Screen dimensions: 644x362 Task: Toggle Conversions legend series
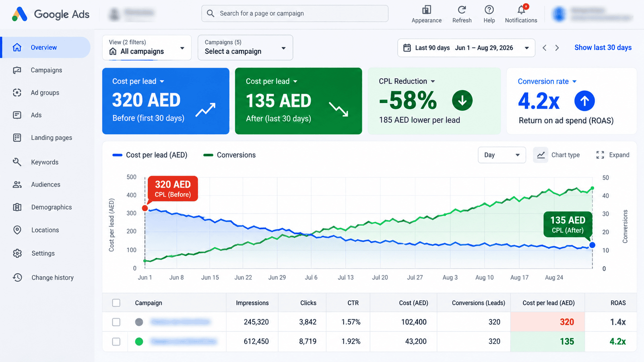(229, 155)
